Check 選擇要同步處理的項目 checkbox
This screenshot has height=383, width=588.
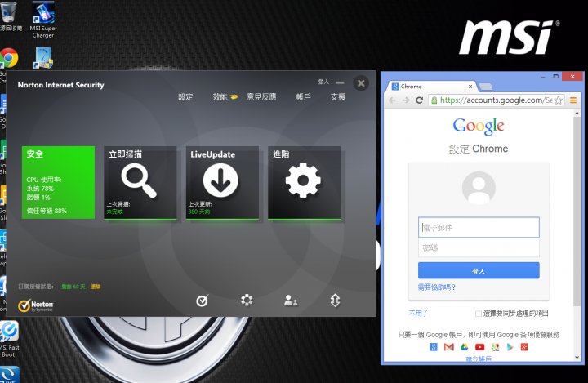click(478, 314)
